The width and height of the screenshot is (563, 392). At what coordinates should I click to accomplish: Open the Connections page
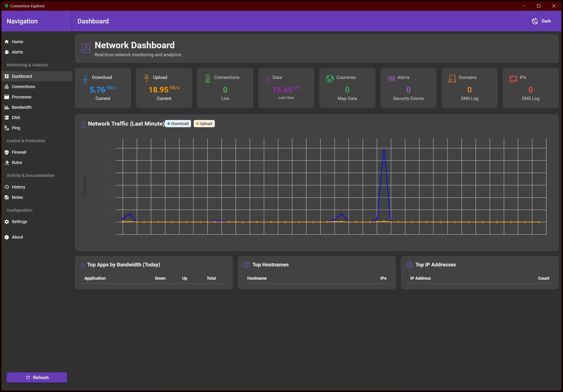point(23,87)
